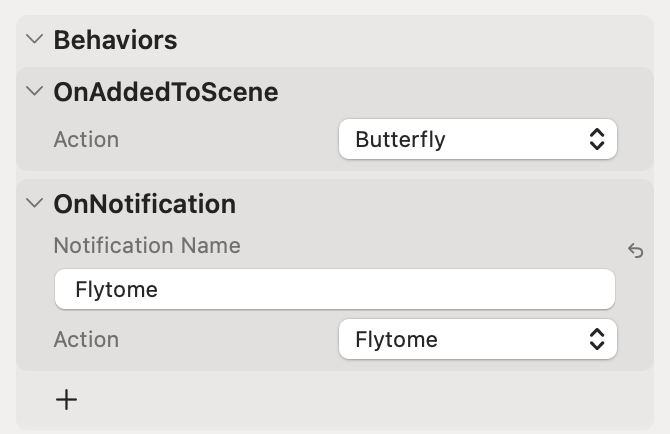
Task: Select the OnAddedToScene header title
Action: tap(166, 92)
